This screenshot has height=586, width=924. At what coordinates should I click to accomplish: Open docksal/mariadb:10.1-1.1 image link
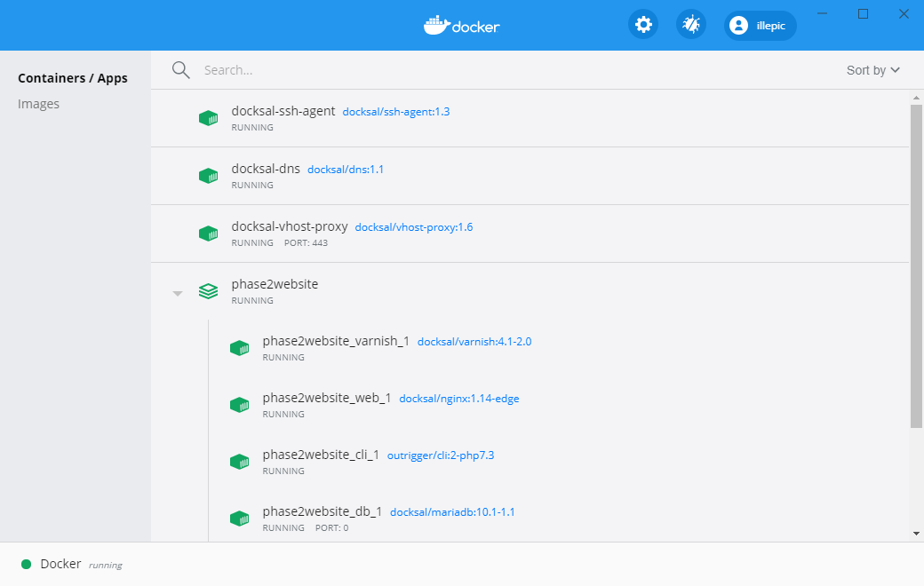(452, 511)
